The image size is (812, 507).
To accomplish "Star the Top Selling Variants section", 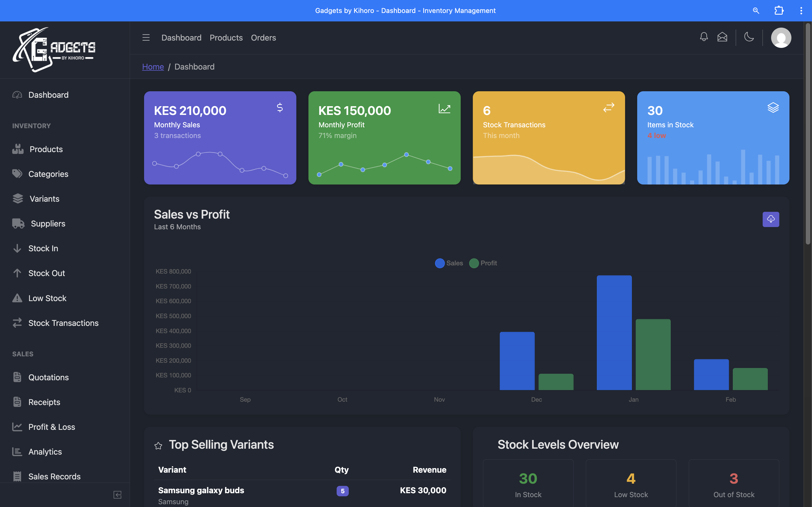I will point(158,446).
